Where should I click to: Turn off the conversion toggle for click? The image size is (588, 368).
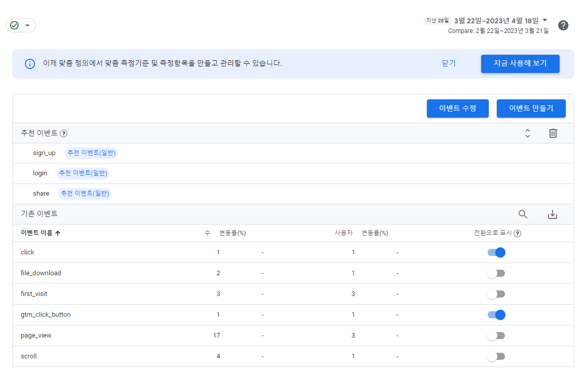(x=496, y=252)
